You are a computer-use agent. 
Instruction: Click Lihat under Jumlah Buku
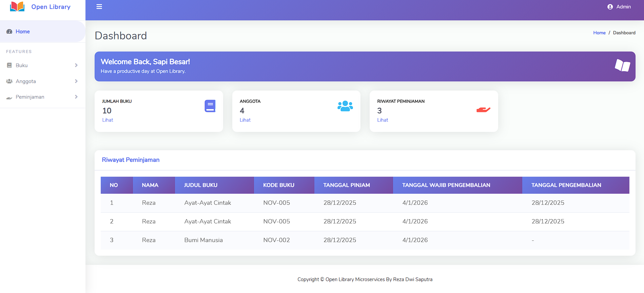pyautogui.click(x=108, y=120)
